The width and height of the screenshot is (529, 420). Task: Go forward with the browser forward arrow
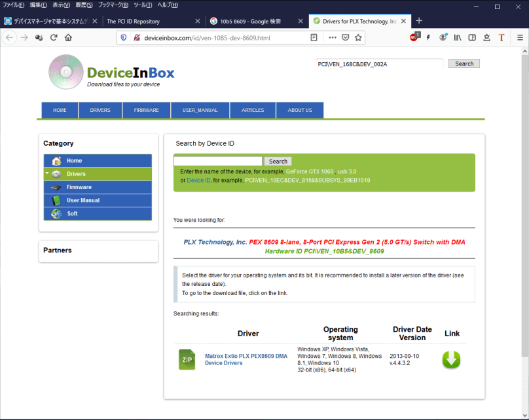[x=24, y=38]
